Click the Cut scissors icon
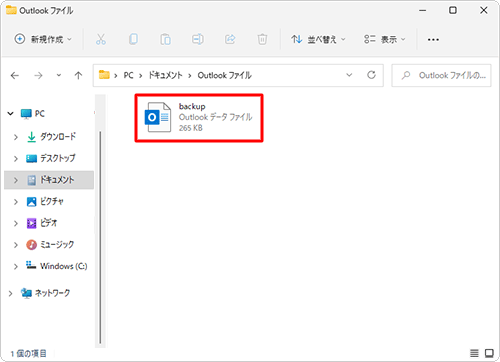This screenshot has width=500, height=362. [101, 39]
